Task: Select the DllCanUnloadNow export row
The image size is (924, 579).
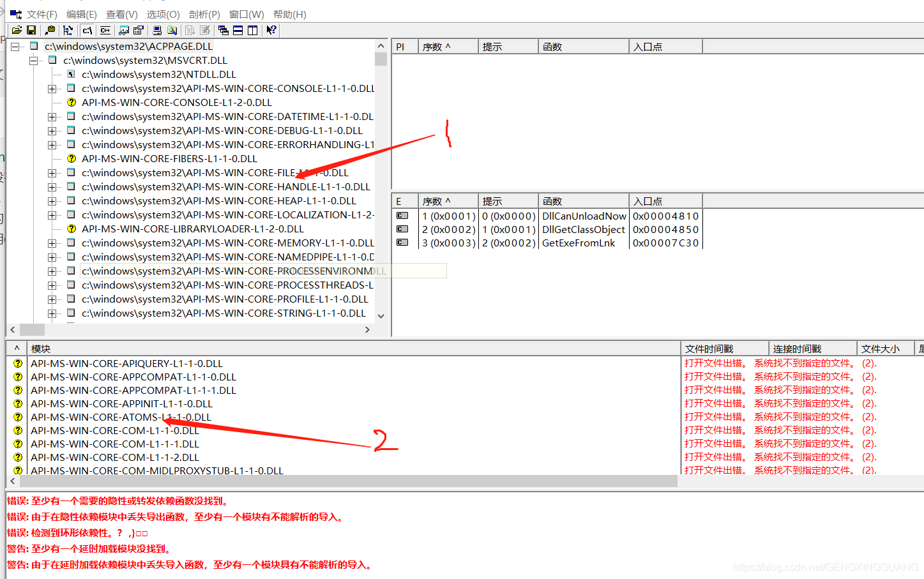Action: 548,216
